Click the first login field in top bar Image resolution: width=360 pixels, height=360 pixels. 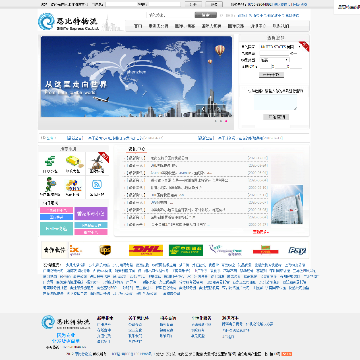(x=121, y=4)
